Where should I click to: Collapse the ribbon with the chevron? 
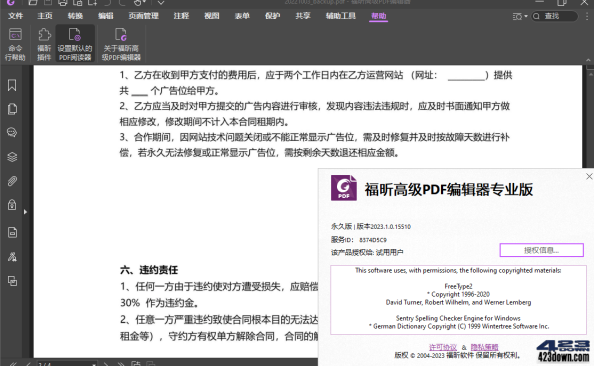pyautogui.click(x=588, y=60)
